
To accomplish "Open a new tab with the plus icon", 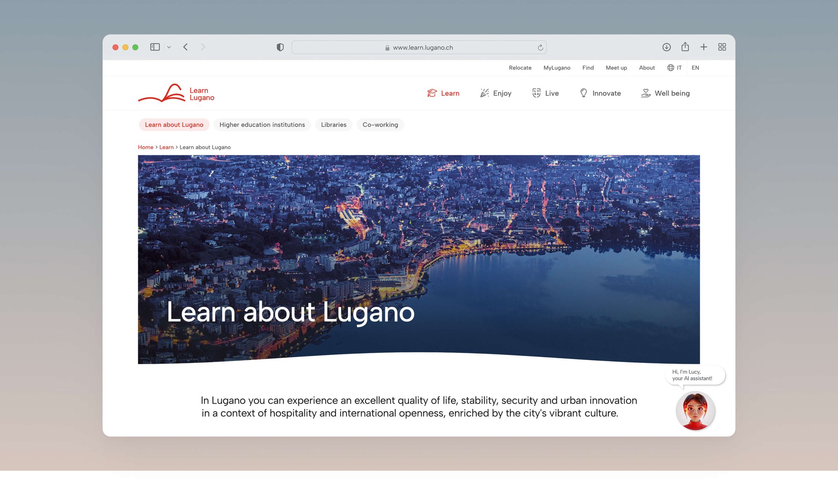I will (x=704, y=47).
